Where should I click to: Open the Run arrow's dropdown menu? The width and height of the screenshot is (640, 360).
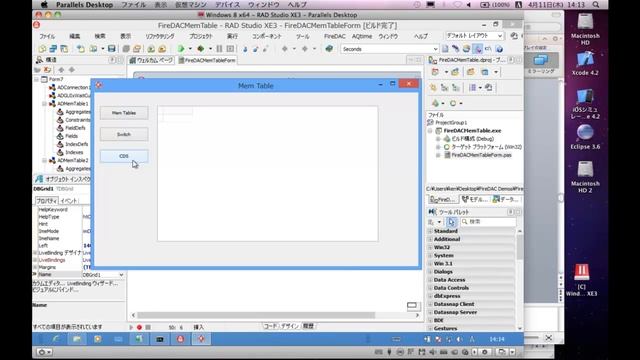190,49
